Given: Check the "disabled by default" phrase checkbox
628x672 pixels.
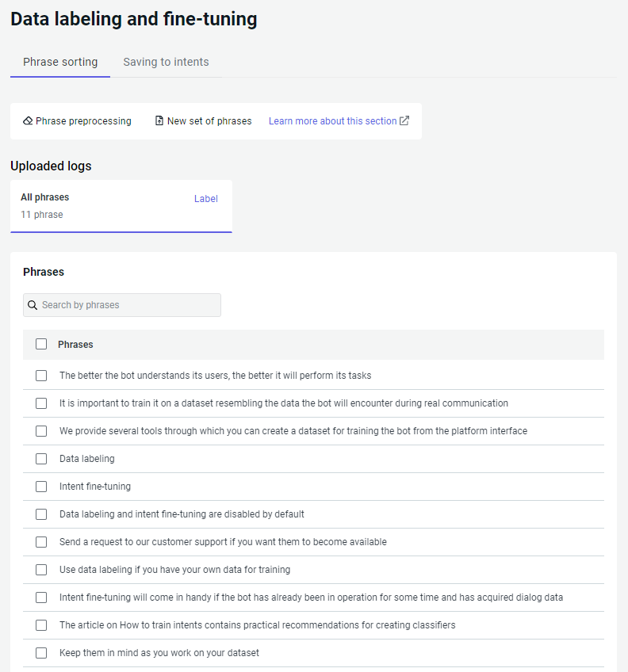Looking at the screenshot, I should [41, 514].
